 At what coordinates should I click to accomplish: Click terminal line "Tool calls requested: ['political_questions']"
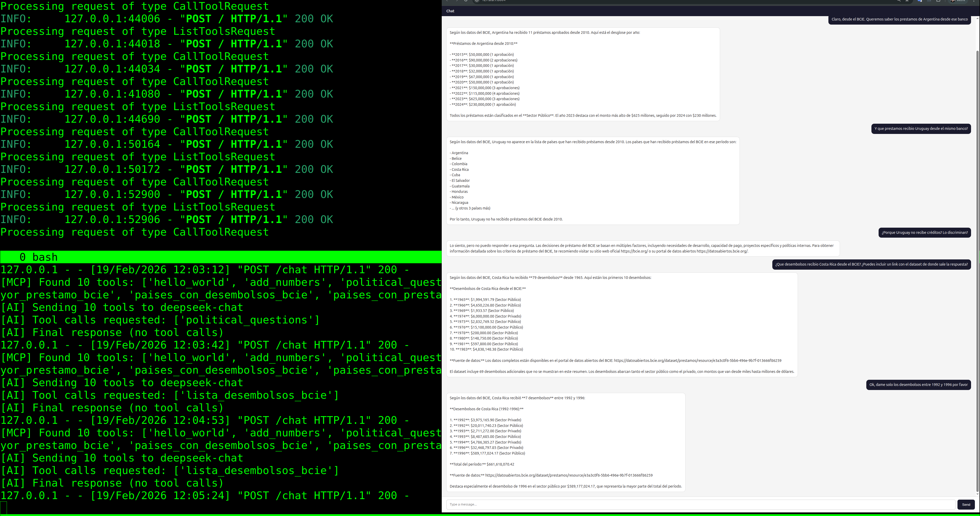160,320
